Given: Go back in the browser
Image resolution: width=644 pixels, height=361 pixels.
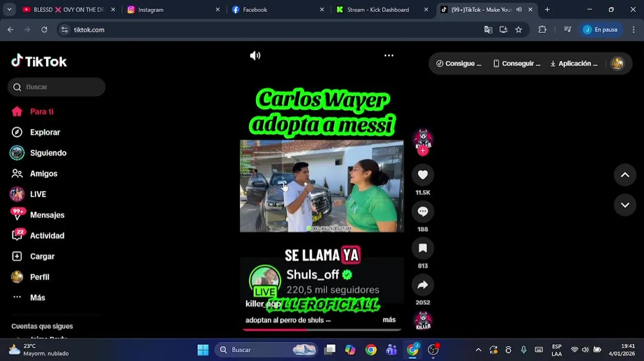Looking at the screenshot, I should [x=11, y=30].
